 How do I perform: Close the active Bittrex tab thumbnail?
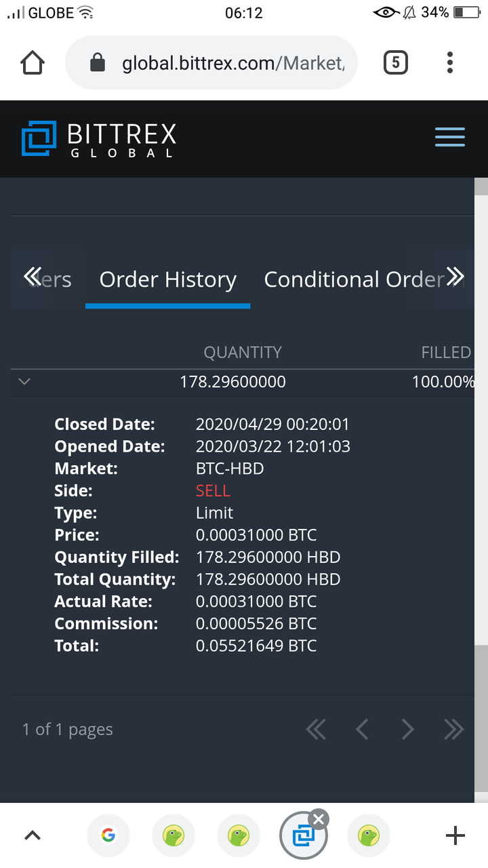tap(319, 819)
